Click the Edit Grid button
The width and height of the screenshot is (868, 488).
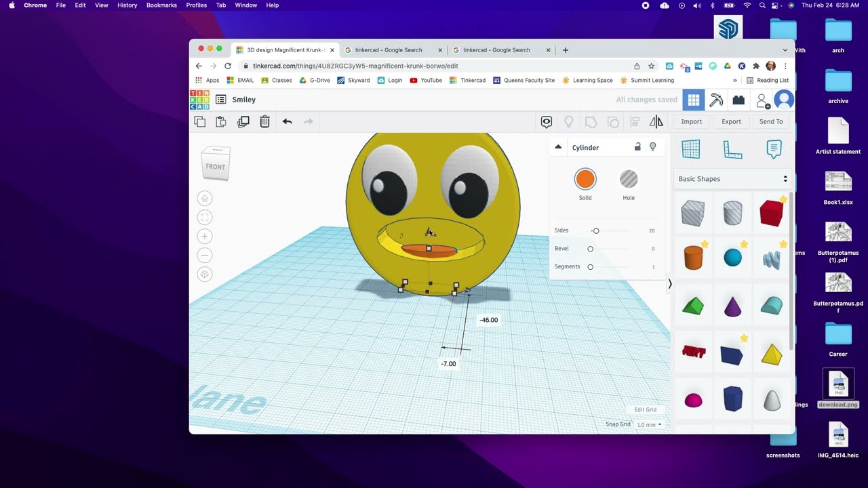645,410
